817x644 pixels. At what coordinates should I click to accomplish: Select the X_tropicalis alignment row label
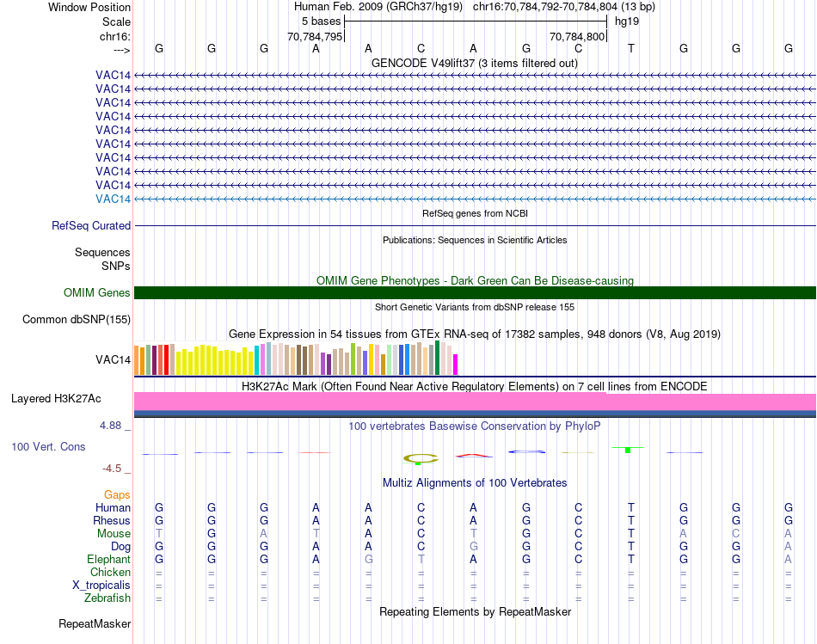click(101, 586)
